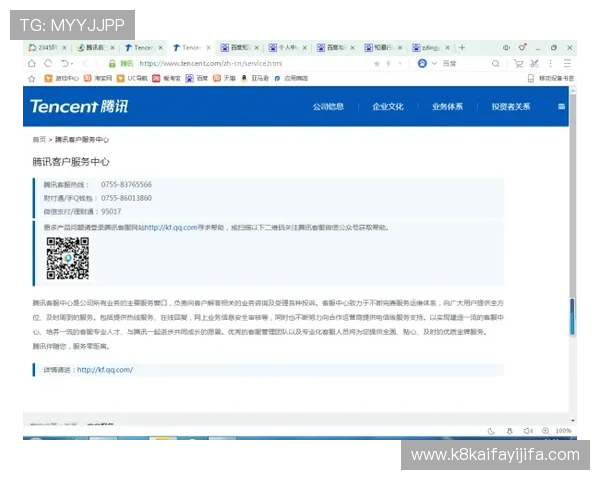Click the green security padlock icon
Viewport: 600px width, 480px height.
(112, 64)
